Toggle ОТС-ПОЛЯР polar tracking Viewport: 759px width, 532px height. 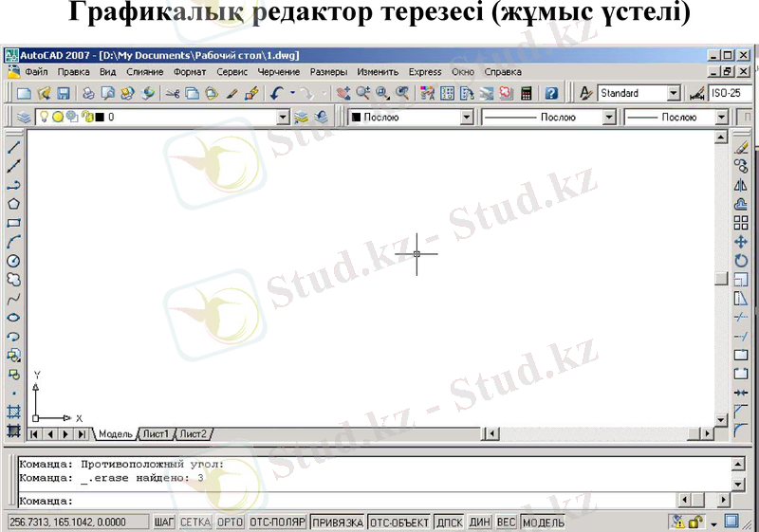point(277,523)
